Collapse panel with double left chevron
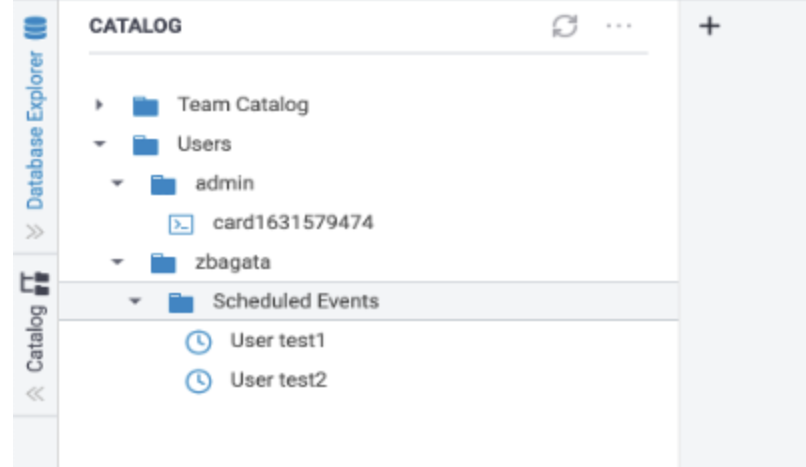This screenshot has height=467, width=806. [35, 394]
